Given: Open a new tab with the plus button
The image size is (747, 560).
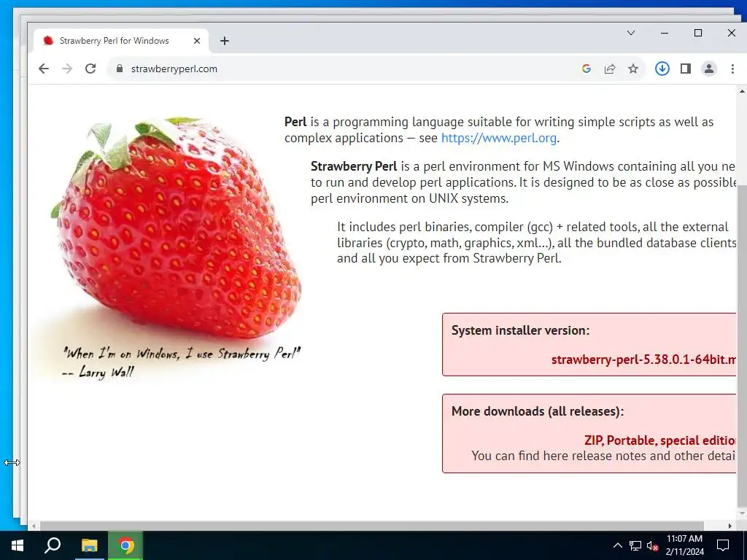Looking at the screenshot, I should point(225,41).
